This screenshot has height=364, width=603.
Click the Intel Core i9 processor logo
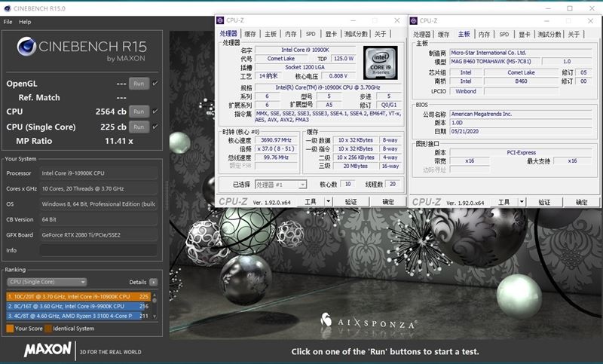pyautogui.click(x=381, y=63)
